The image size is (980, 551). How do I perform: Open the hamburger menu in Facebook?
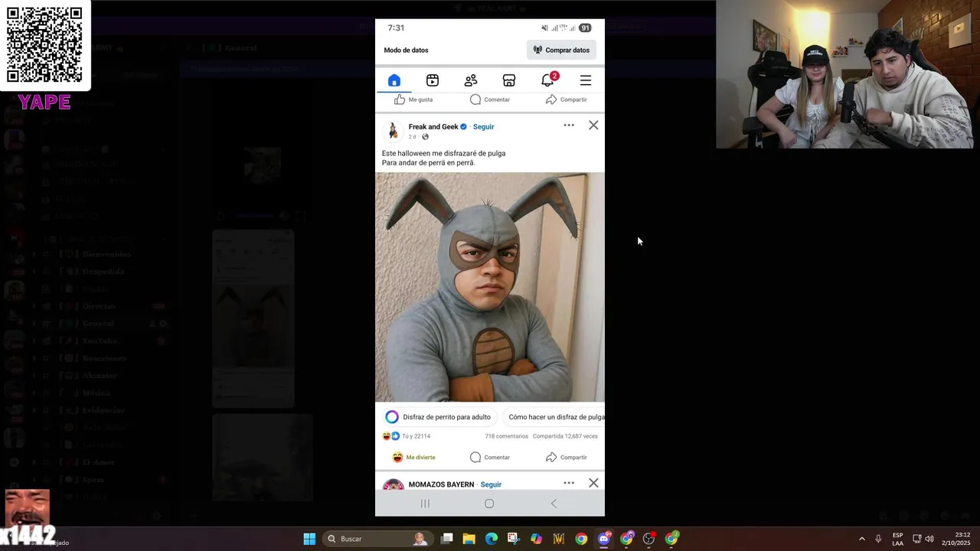pos(586,80)
